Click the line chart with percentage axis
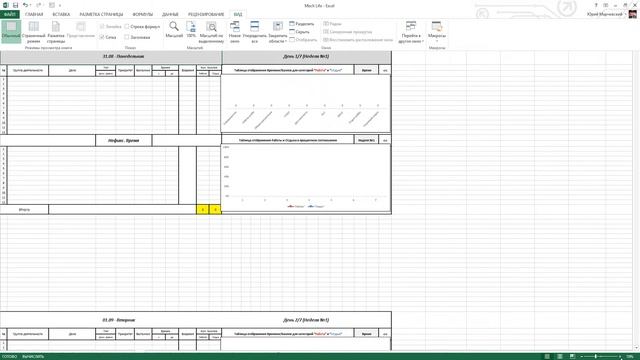This screenshot has width=640, height=360. tap(305, 178)
